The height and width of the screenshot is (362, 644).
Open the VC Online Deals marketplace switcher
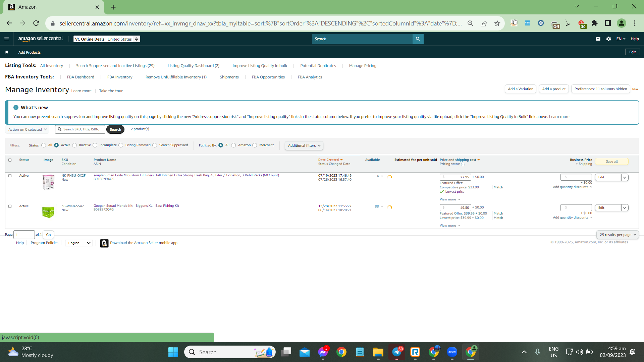click(x=107, y=39)
